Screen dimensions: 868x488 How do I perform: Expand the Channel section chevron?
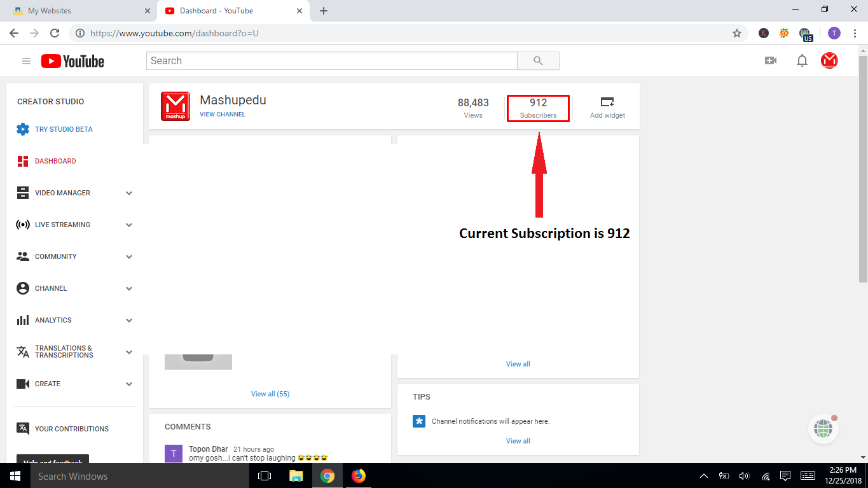129,289
